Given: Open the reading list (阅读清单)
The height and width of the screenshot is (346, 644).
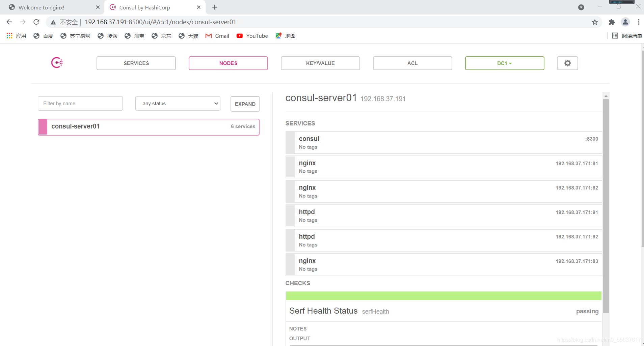Looking at the screenshot, I should pos(627,36).
